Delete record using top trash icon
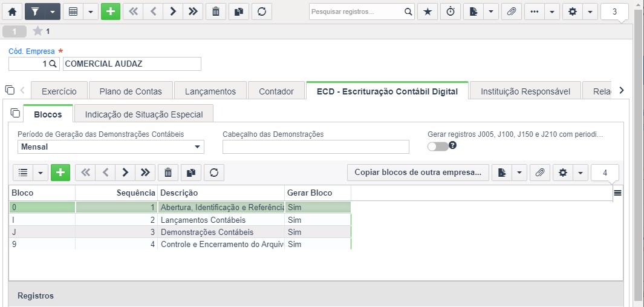Viewport: 644px width, 307px height. 216,12
